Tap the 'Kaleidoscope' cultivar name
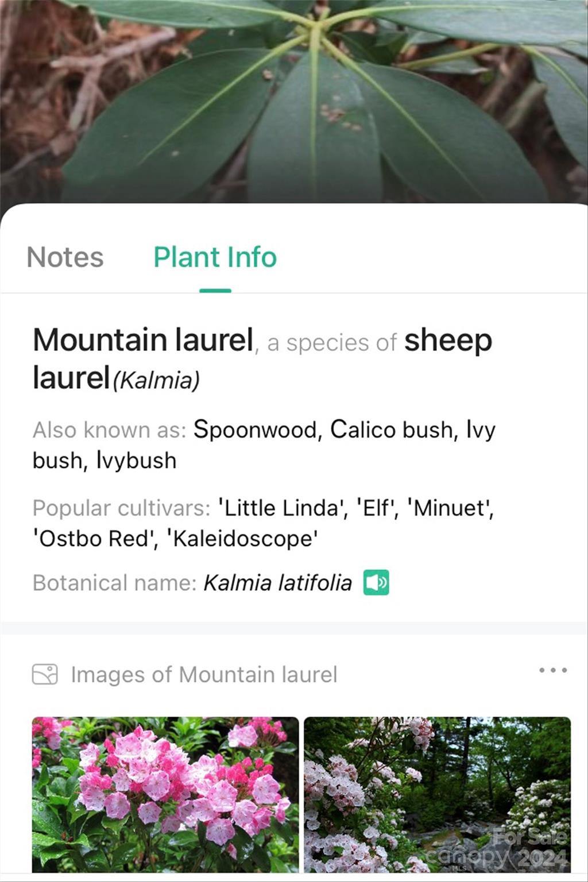 pos(242,539)
